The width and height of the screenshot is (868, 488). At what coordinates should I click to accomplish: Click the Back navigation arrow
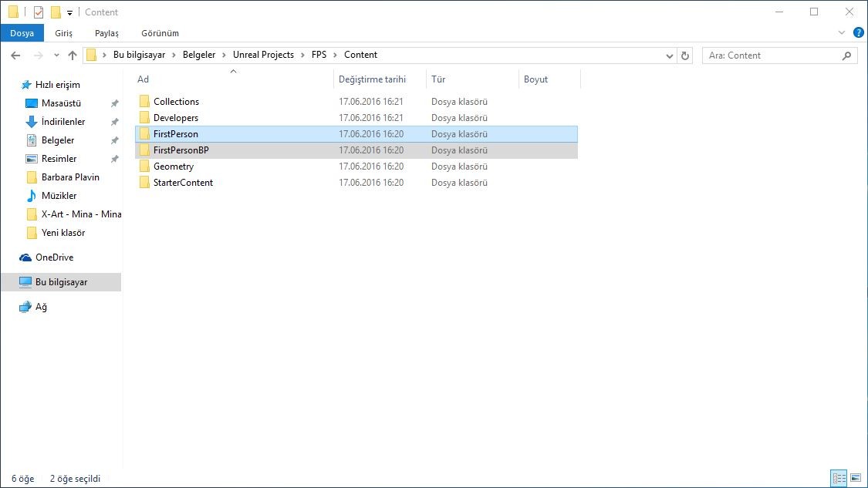point(15,56)
